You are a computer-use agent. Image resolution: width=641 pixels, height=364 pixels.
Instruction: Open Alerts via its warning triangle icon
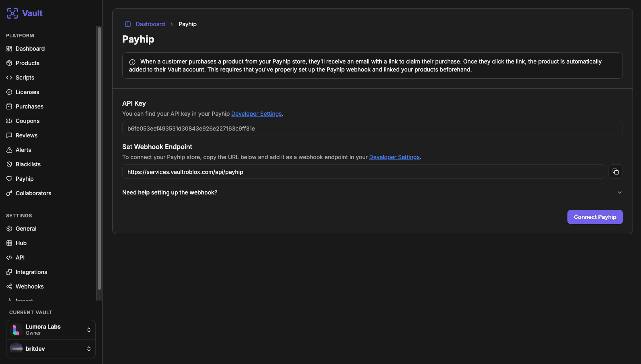(9, 150)
